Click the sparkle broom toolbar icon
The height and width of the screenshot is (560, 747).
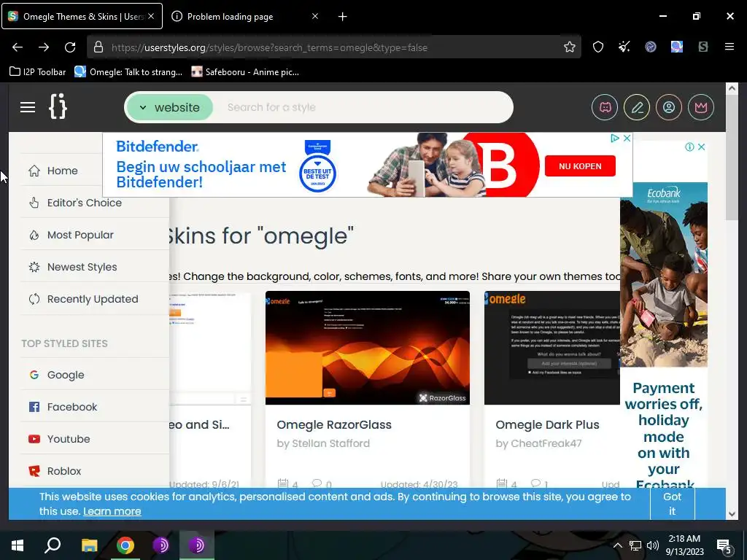point(624,47)
